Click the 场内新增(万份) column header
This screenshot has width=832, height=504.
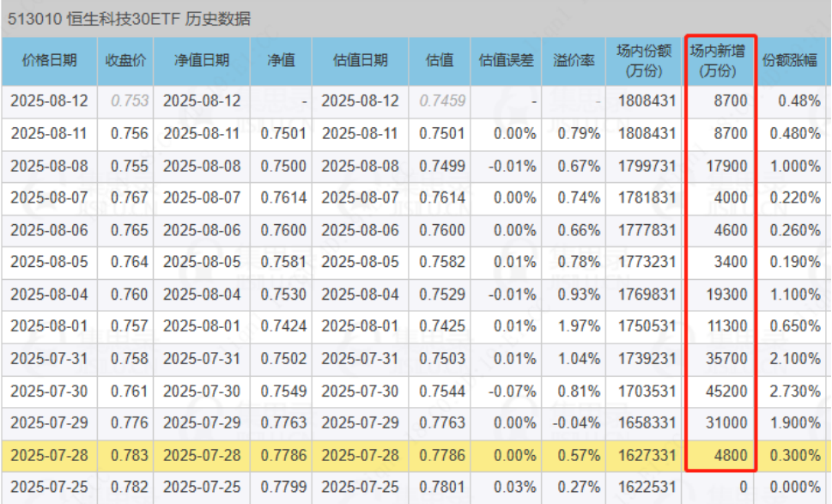718,60
